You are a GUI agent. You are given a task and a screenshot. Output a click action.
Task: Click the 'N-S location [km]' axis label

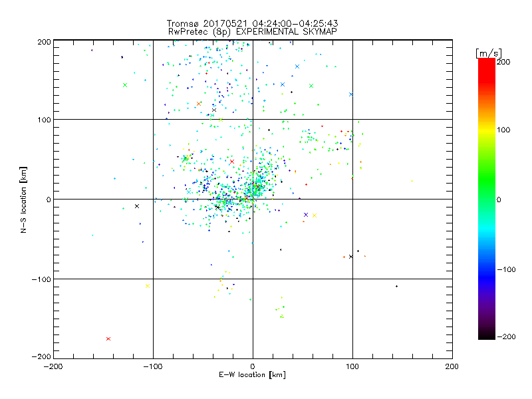click(23, 200)
